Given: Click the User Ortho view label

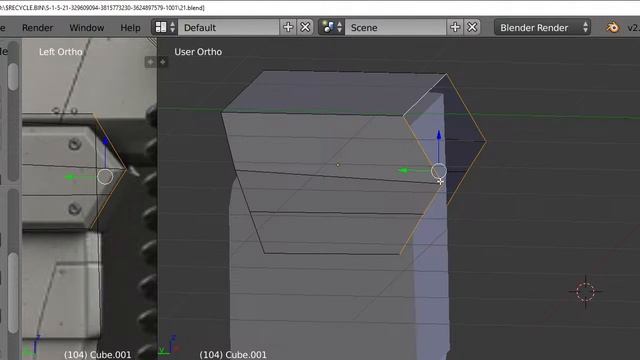Looking at the screenshot, I should point(198,52).
